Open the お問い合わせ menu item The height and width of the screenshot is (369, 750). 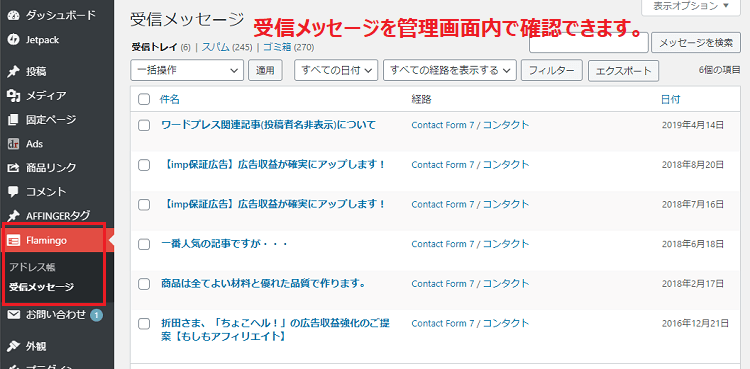[56, 315]
